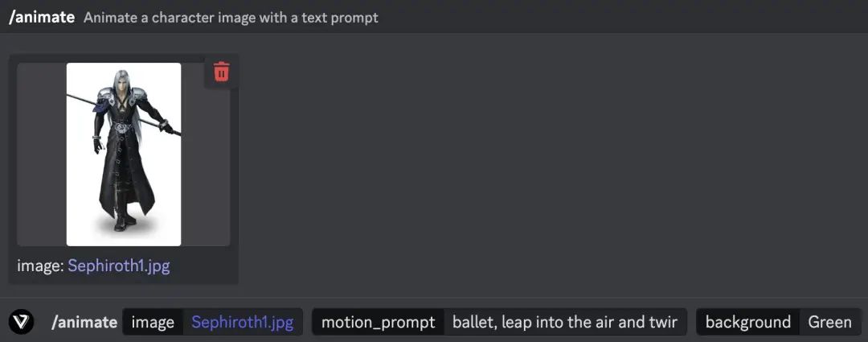Screen dimensions: 868x342
Task: Select the background option label
Action: pyautogui.click(x=747, y=322)
